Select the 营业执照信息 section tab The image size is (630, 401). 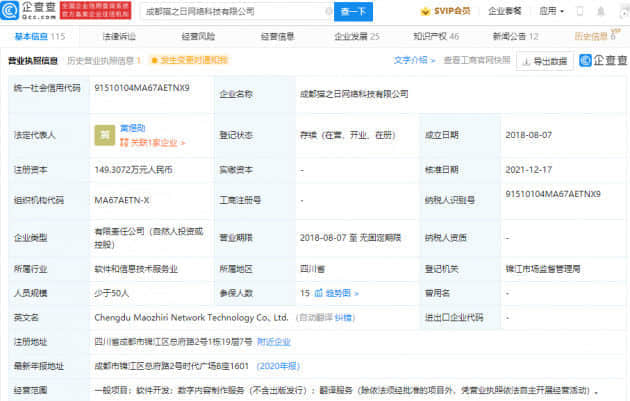click(33, 61)
